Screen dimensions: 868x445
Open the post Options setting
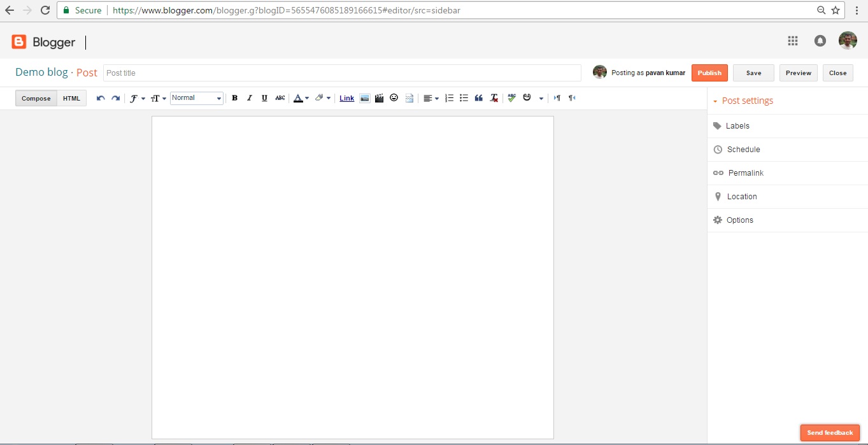pyautogui.click(x=788, y=220)
